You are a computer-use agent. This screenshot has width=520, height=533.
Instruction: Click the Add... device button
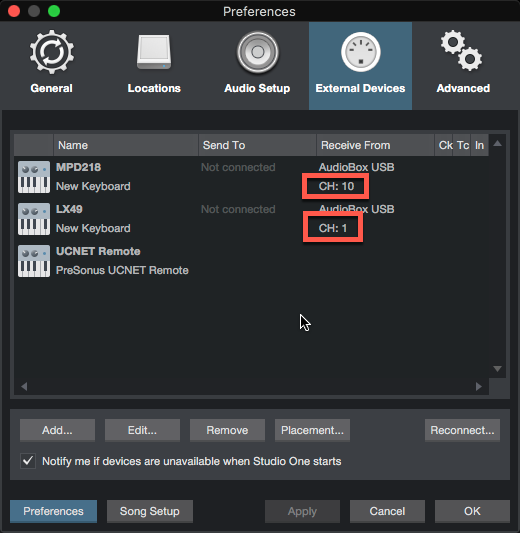[57, 430]
